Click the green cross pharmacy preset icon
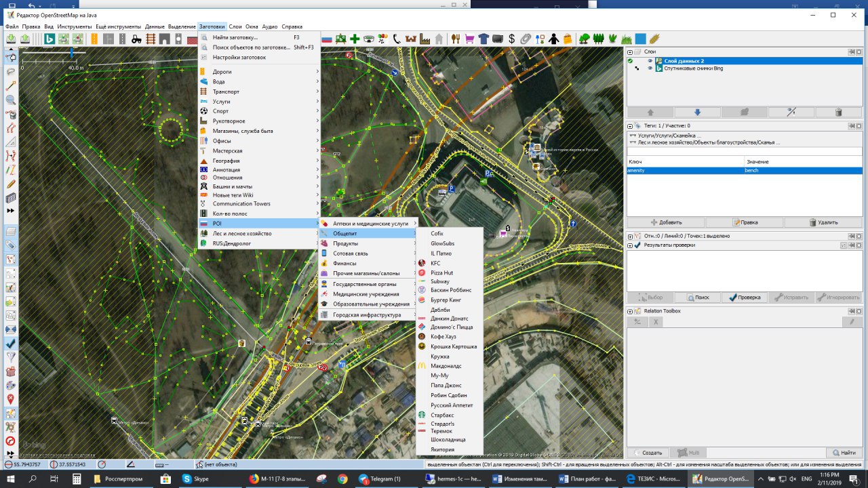 (355, 39)
